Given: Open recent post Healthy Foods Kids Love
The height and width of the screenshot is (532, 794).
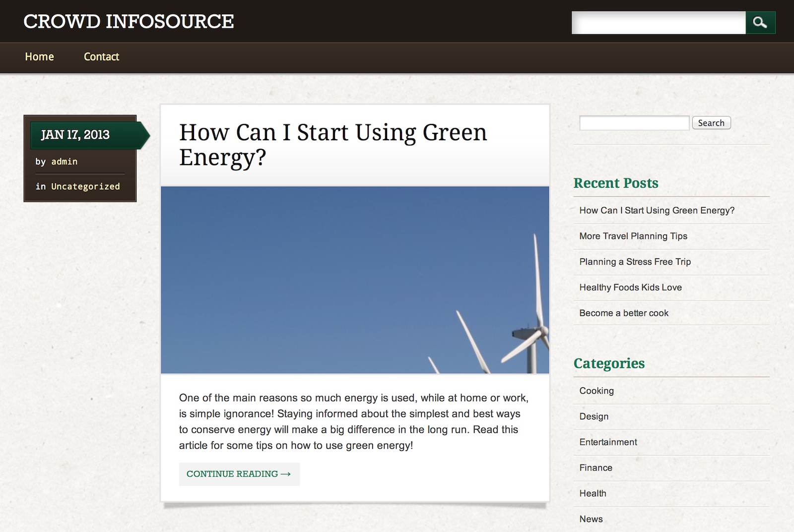Looking at the screenshot, I should 630,288.
